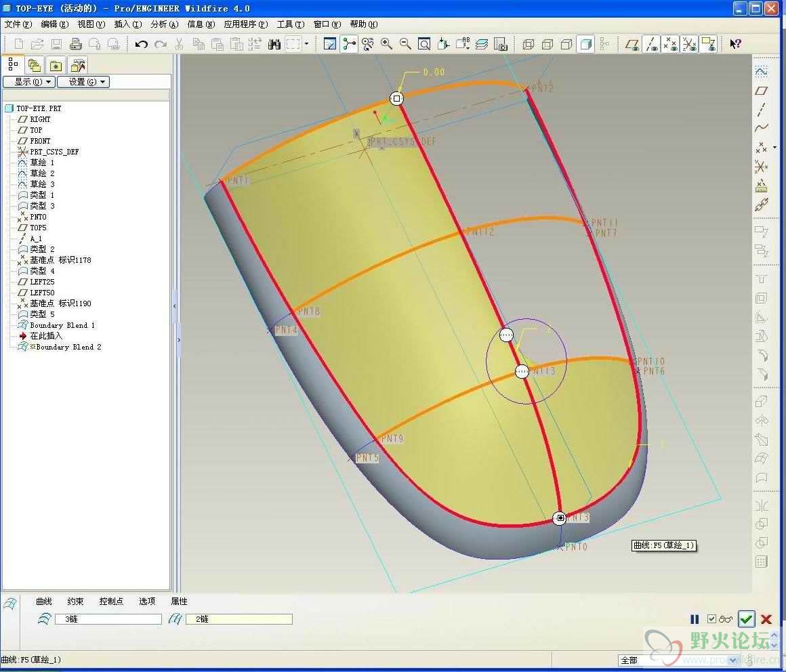
Task: Toggle datum planes display
Action: tap(632, 44)
